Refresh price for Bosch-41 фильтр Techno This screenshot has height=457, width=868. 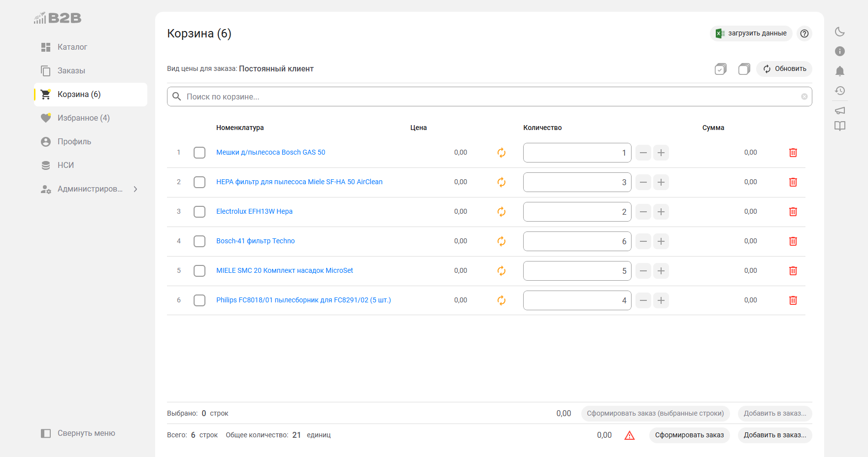pyautogui.click(x=501, y=241)
